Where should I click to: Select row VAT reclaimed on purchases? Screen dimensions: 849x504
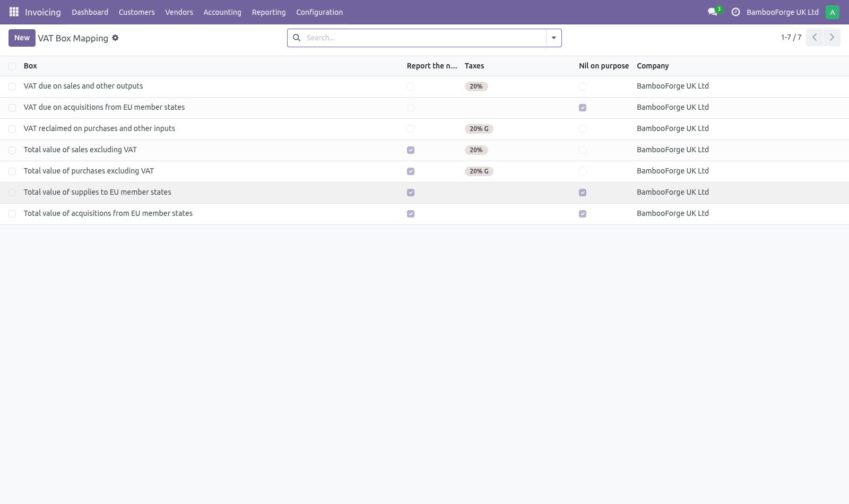[12, 129]
